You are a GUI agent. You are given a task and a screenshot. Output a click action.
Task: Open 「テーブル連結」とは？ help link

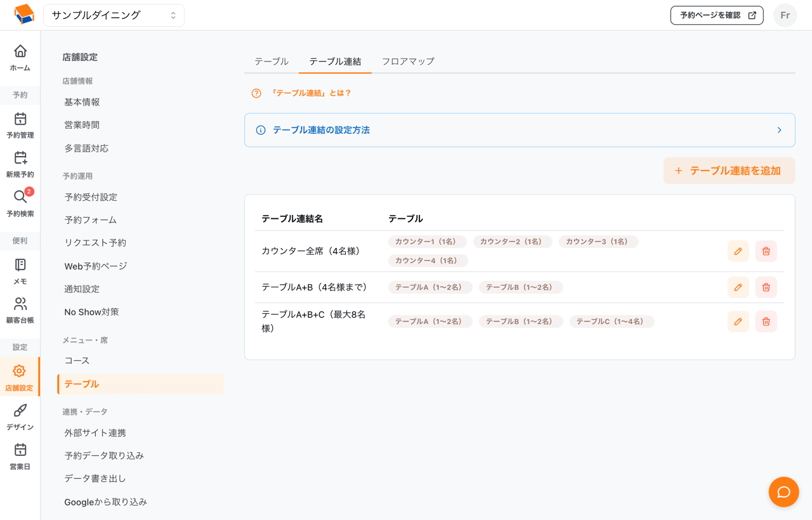[310, 93]
